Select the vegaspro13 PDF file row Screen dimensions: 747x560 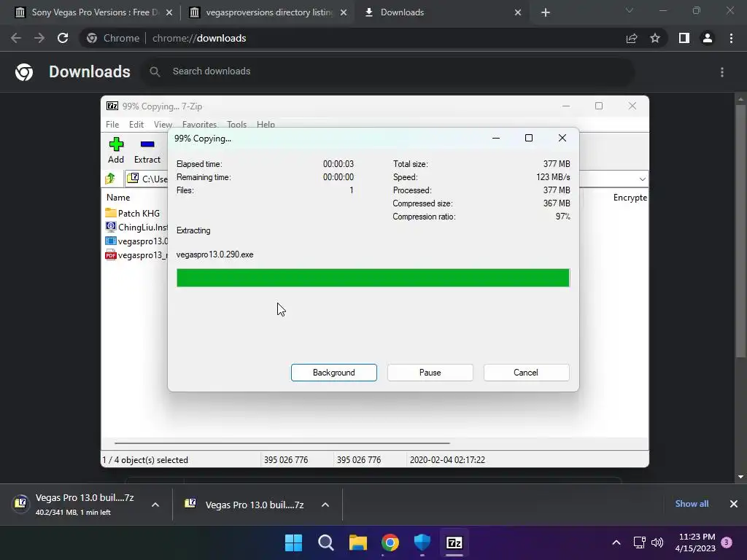point(136,255)
